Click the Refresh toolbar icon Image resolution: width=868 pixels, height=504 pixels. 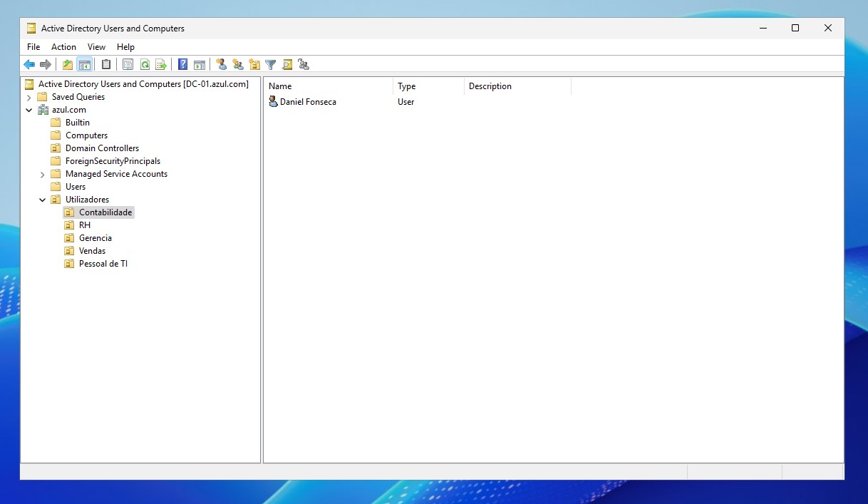pos(145,65)
